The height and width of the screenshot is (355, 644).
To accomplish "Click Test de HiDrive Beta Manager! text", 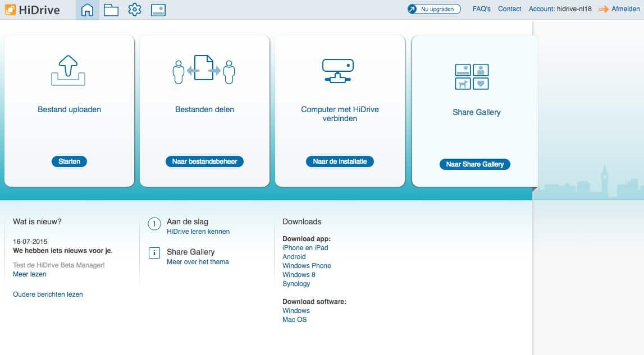I will click(x=59, y=265).
